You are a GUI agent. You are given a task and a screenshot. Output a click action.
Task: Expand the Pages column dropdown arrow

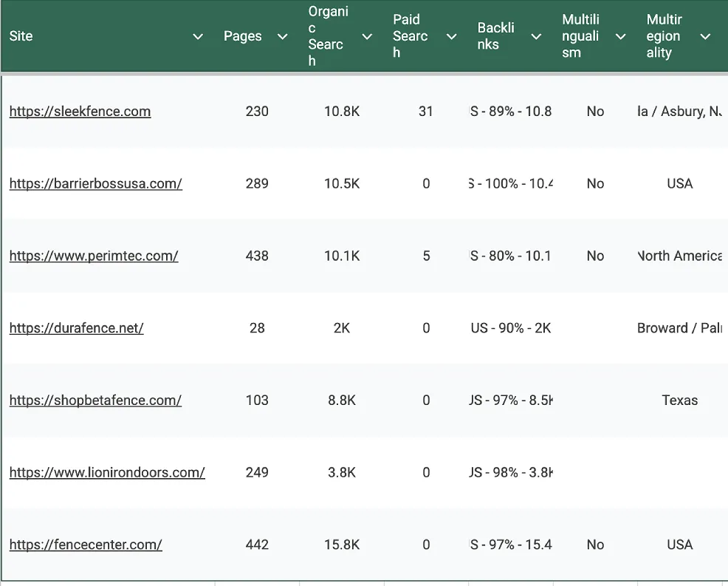[x=282, y=37]
